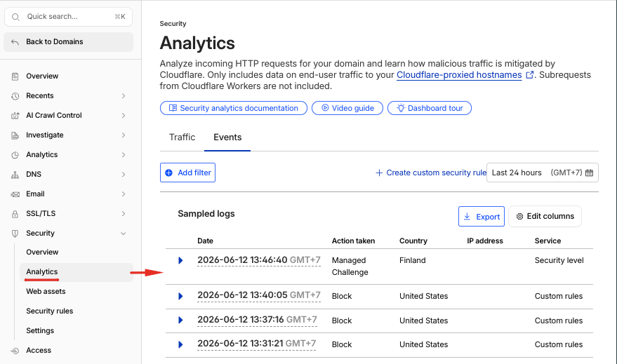617x364 pixels.
Task: Open Web assets in sidebar
Action: (46, 291)
